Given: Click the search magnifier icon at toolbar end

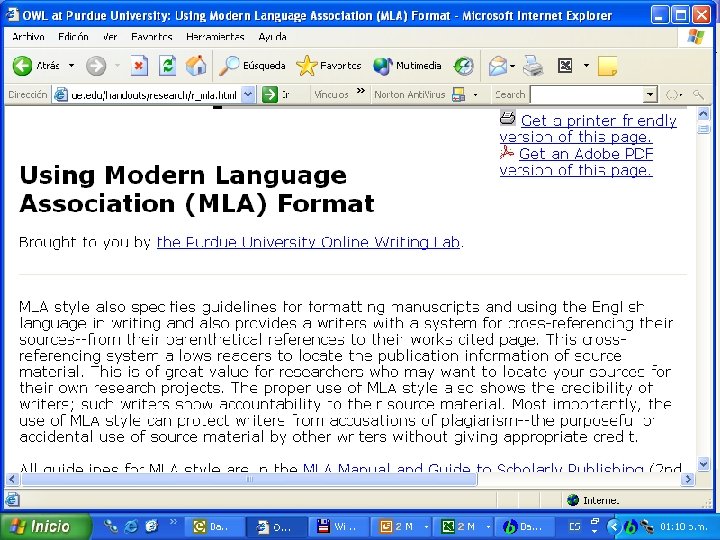Looking at the screenshot, I should 698,95.
